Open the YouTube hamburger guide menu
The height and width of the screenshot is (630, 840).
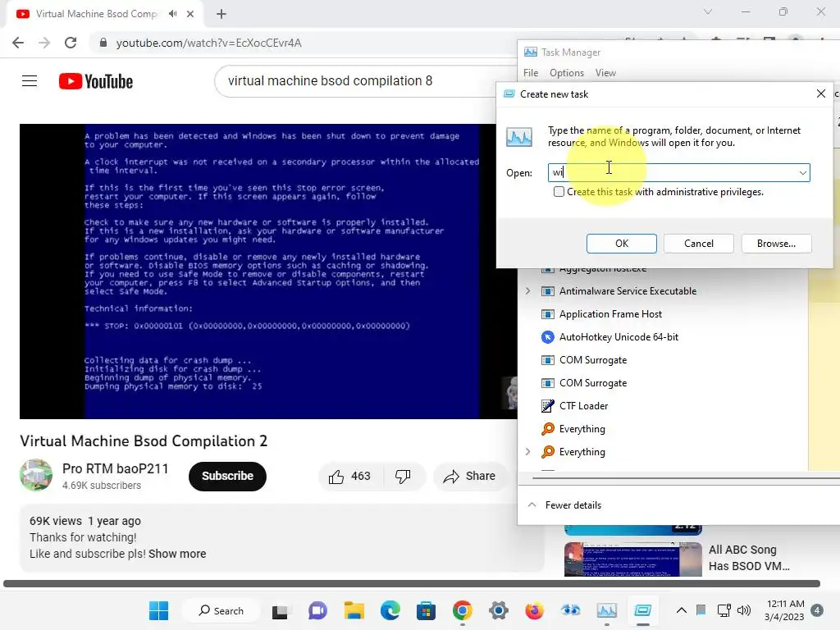point(30,81)
